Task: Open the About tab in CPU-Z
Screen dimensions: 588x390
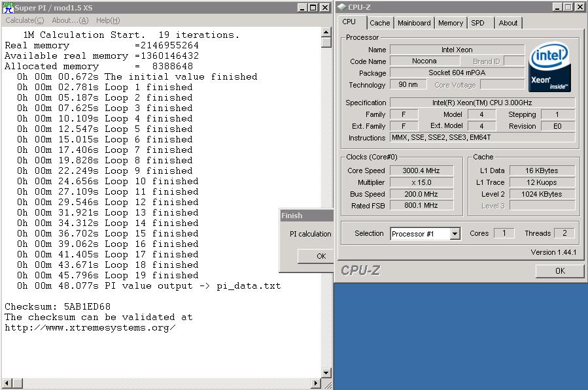Action: click(x=508, y=23)
